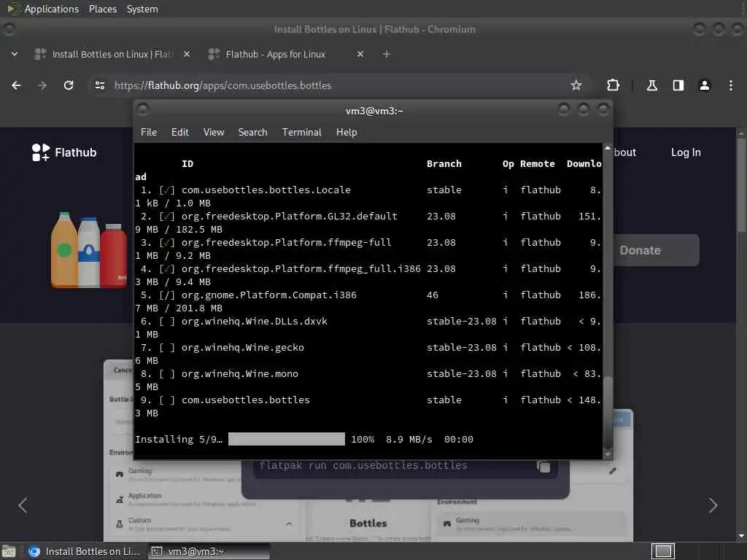Click org.freedesktop.Platform.ffmpeg-full text
Viewport: 747px width, 560px height.
[286, 242]
